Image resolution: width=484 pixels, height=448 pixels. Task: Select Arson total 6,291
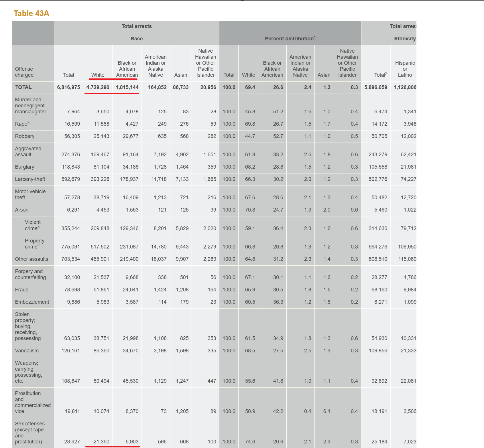click(73, 210)
